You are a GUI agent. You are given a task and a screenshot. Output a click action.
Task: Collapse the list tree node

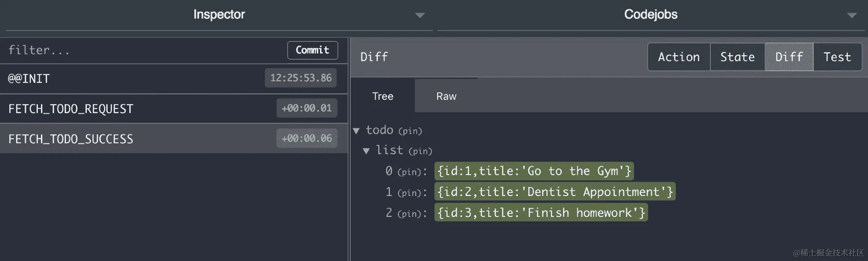click(x=366, y=151)
